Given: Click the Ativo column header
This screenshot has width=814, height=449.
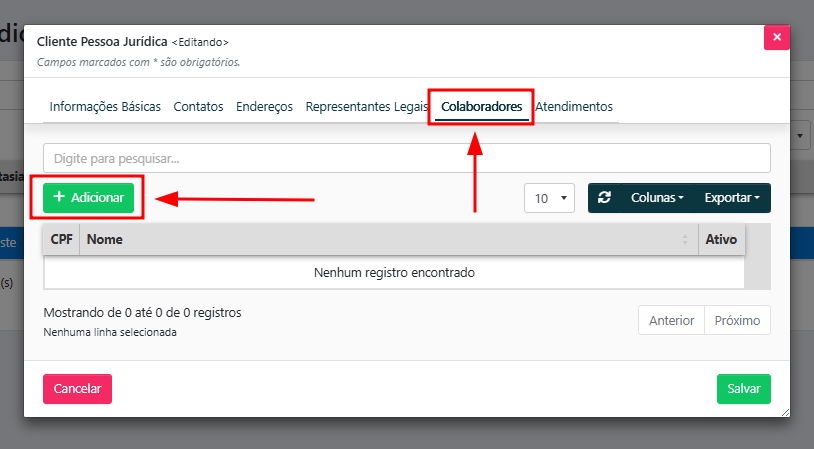Looking at the screenshot, I should coord(721,240).
